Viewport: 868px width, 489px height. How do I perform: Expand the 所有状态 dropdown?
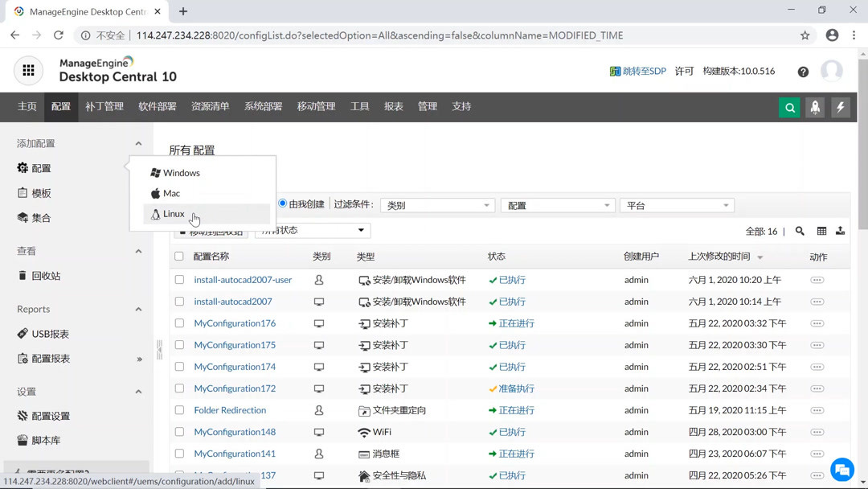coord(312,230)
